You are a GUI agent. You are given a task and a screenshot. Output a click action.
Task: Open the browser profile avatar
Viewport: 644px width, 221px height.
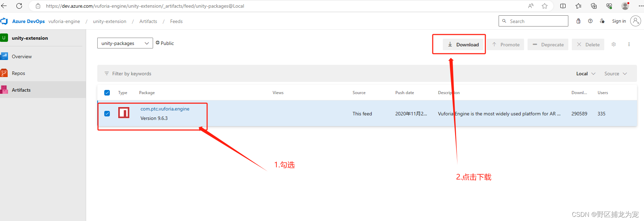pyautogui.click(x=625, y=6)
